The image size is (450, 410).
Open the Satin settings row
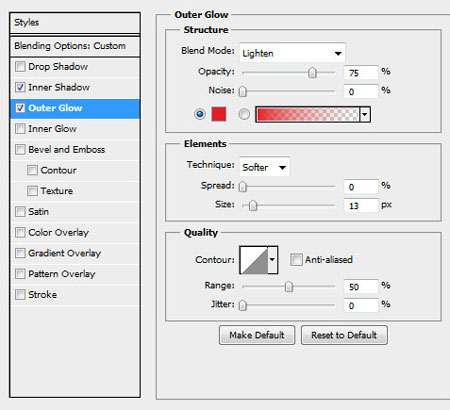75,212
